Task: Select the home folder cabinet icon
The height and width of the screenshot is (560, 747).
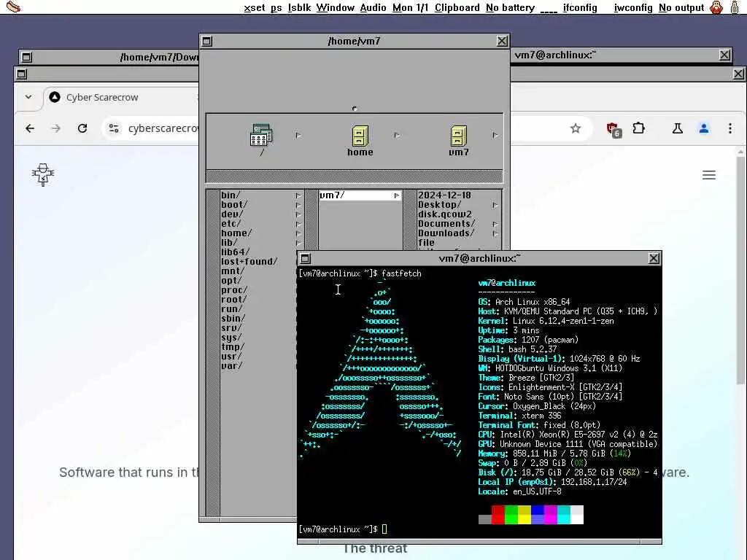Action: point(360,136)
